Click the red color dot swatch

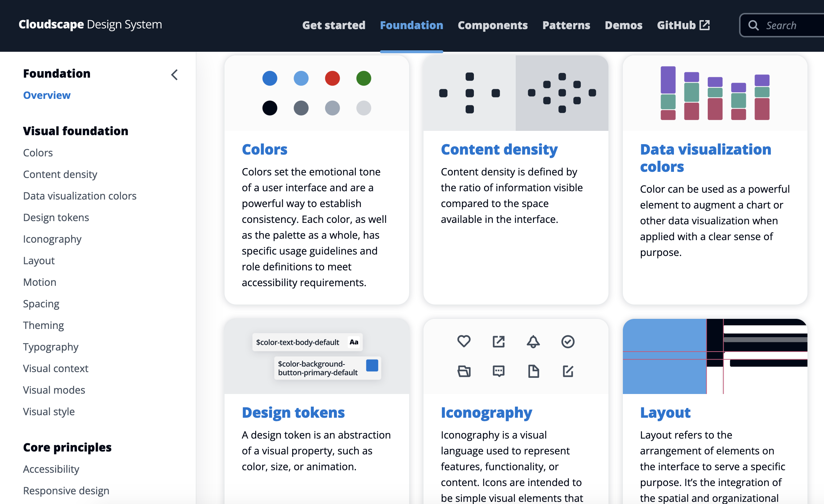[x=332, y=78]
